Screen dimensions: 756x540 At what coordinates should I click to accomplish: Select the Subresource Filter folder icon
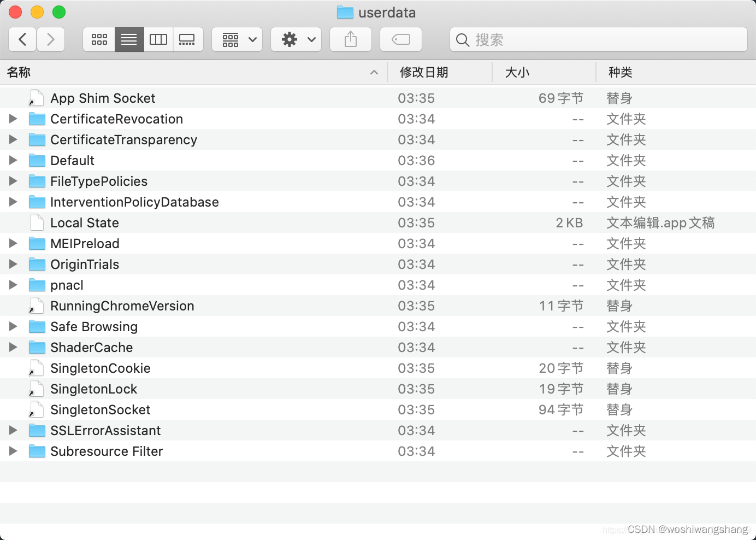click(37, 451)
